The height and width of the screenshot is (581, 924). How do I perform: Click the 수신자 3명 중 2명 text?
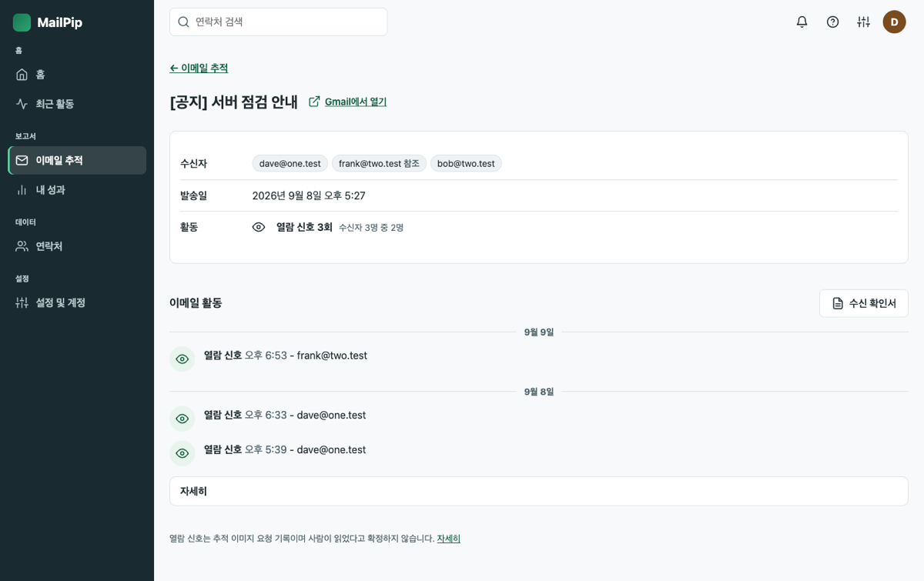pos(371,228)
